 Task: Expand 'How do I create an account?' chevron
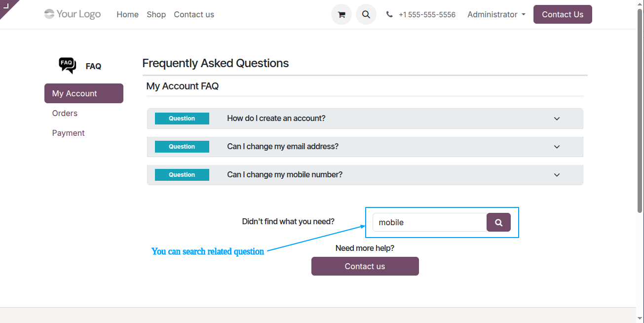point(557,119)
